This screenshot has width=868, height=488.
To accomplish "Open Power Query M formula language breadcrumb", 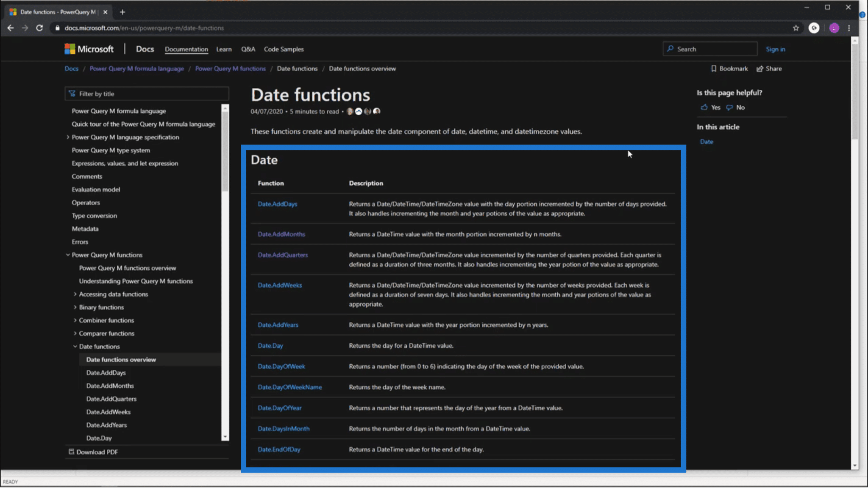I will click(x=136, y=69).
